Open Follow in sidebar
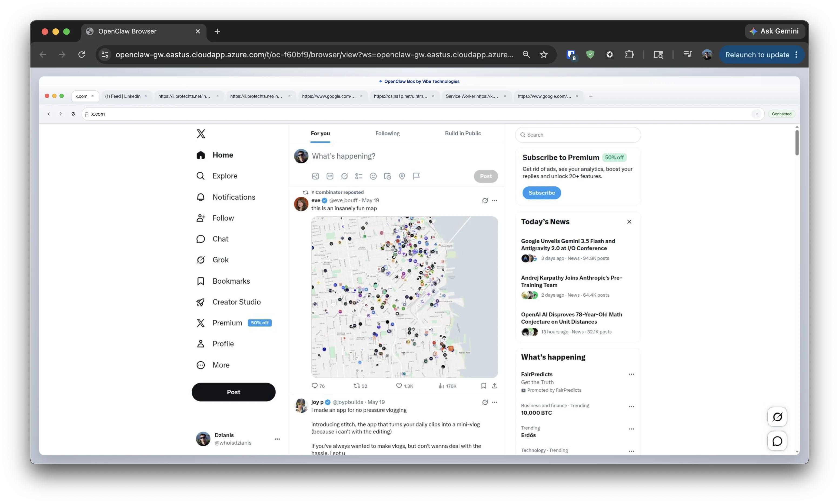839x504 pixels. click(215, 218)
